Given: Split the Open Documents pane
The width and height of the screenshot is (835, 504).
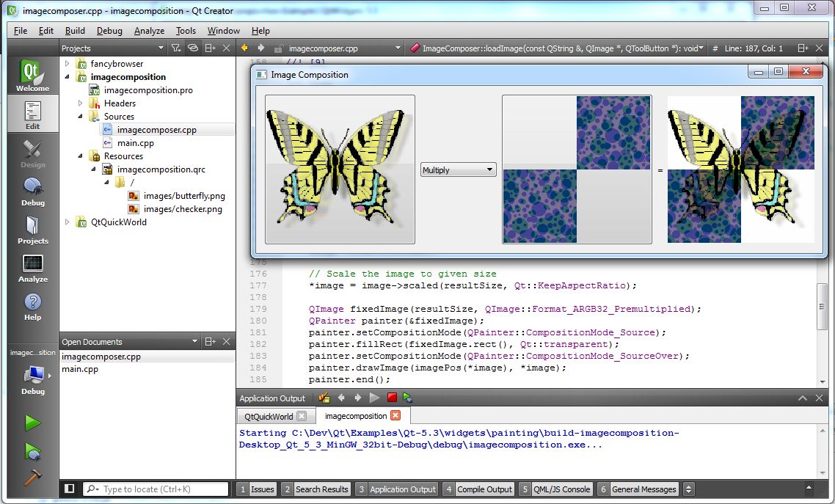Looking at the screenshot, I should pyautogui.click(x=211, y=342).
